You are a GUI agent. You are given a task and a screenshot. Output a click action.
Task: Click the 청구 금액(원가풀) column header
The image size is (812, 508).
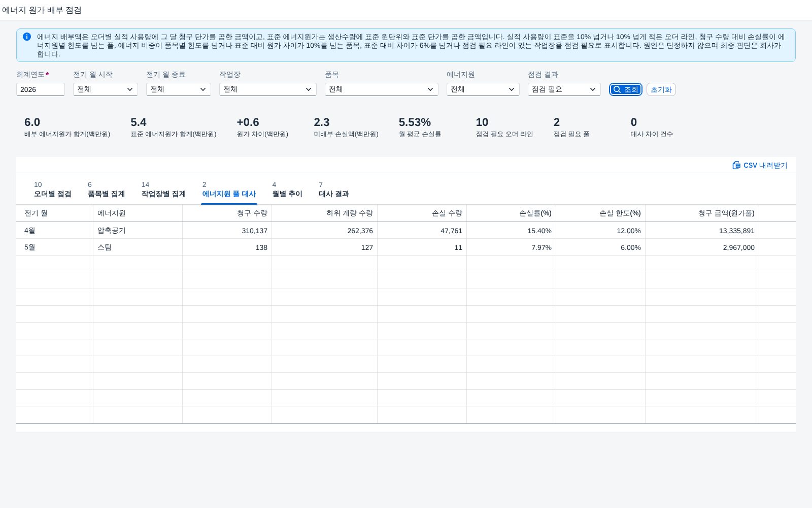(x=702, y=213)
